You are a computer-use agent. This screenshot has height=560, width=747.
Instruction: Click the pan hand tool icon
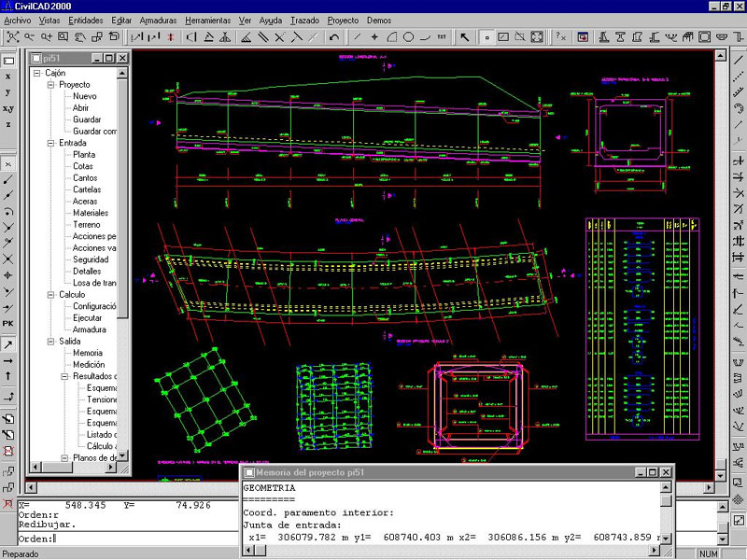click(x=79, y=37)
